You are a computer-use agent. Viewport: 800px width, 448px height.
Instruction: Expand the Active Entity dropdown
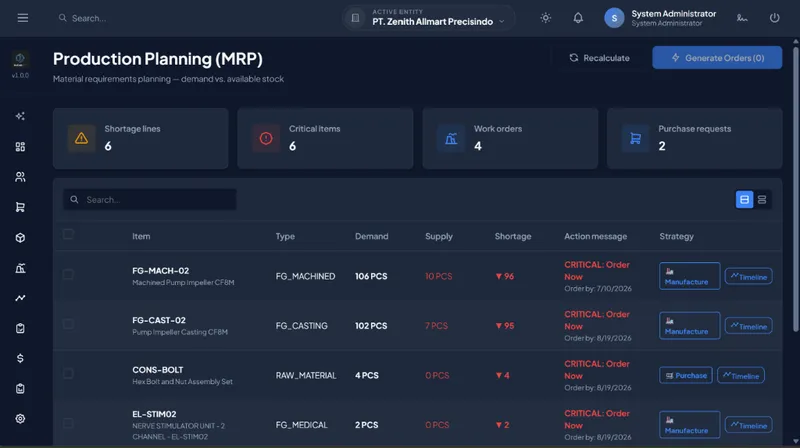429,18
